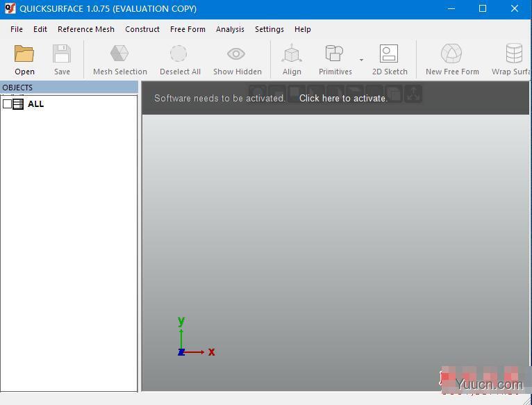This screenshot has width=532, height=405.
Task: Click the OBJECTS panel header
Action: click(x=69, y=88)
